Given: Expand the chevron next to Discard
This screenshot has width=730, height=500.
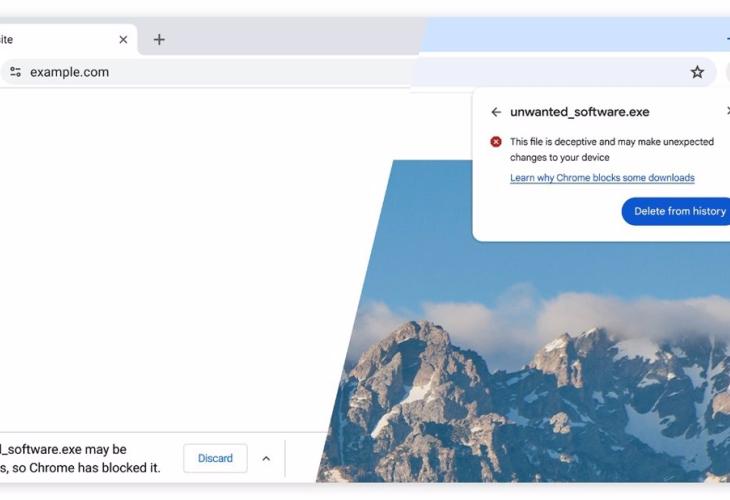Looking at the screenshot, I should (266, 459).
